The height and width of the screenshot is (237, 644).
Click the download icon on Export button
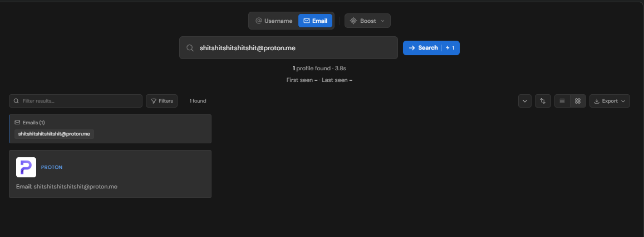coord(597,101)
